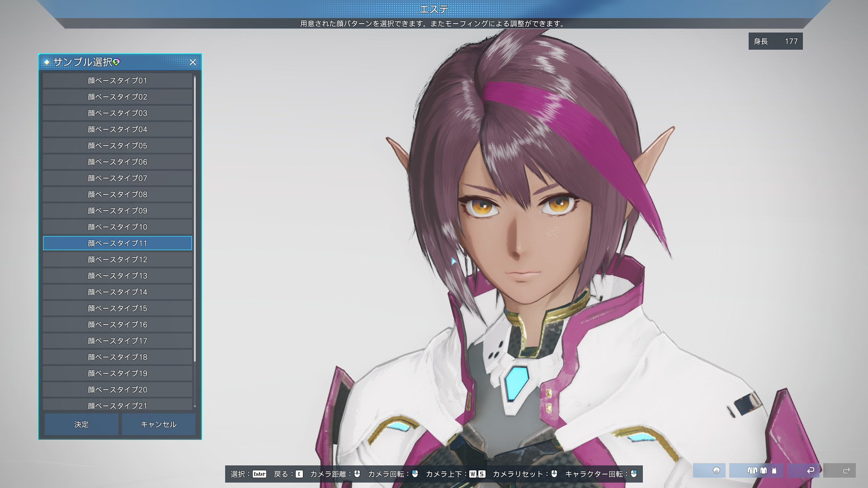The height and width of the screenshot is (488, 868).
Task: Choose face base 顔ベースタイプ04
Action: [x=118, y=129]
